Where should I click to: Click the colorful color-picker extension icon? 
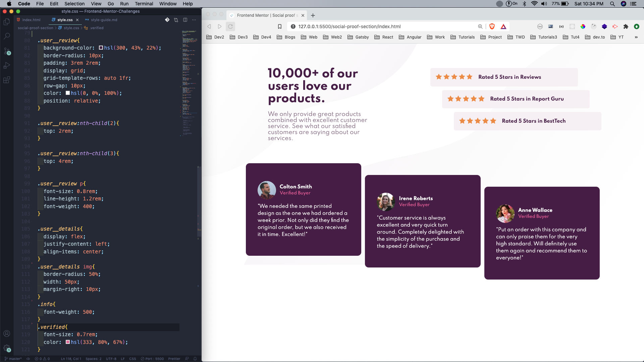pyautogui.click(x=583, y=26)
